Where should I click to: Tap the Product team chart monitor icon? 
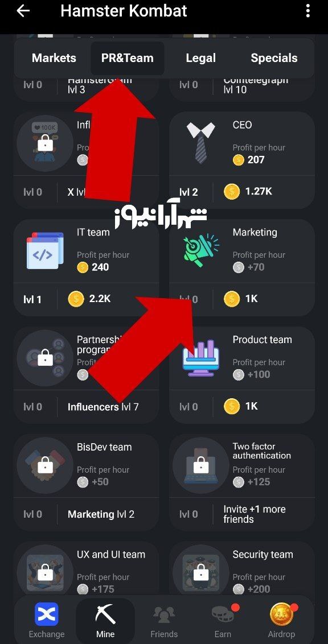pyautogui.click(x=201, y=358)
